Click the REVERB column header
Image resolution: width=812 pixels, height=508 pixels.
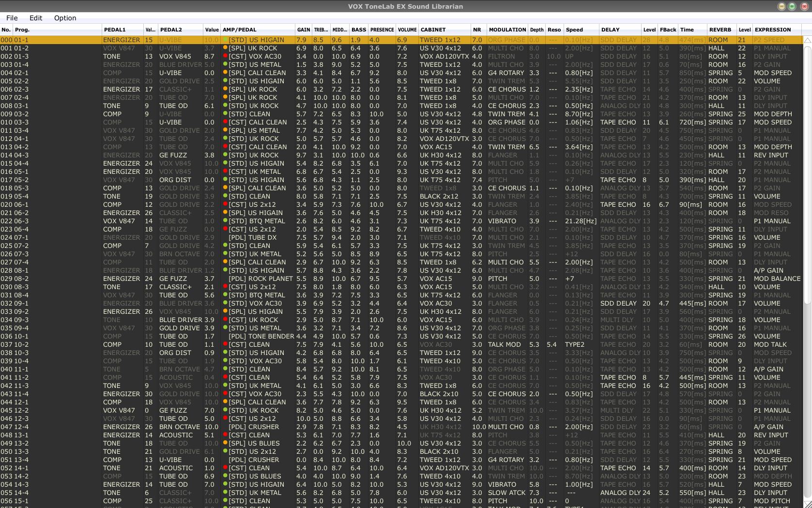tap(721, 30)
